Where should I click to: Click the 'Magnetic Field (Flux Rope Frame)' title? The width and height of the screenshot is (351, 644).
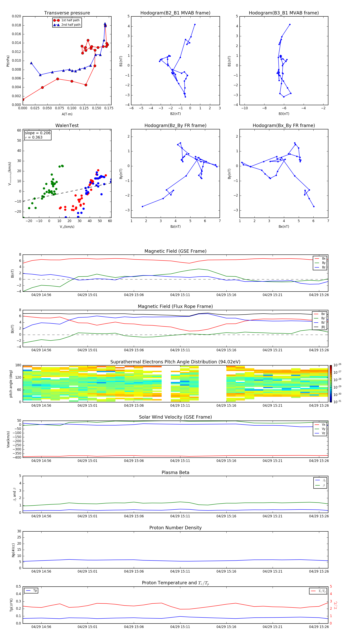(x=175, y=307)
